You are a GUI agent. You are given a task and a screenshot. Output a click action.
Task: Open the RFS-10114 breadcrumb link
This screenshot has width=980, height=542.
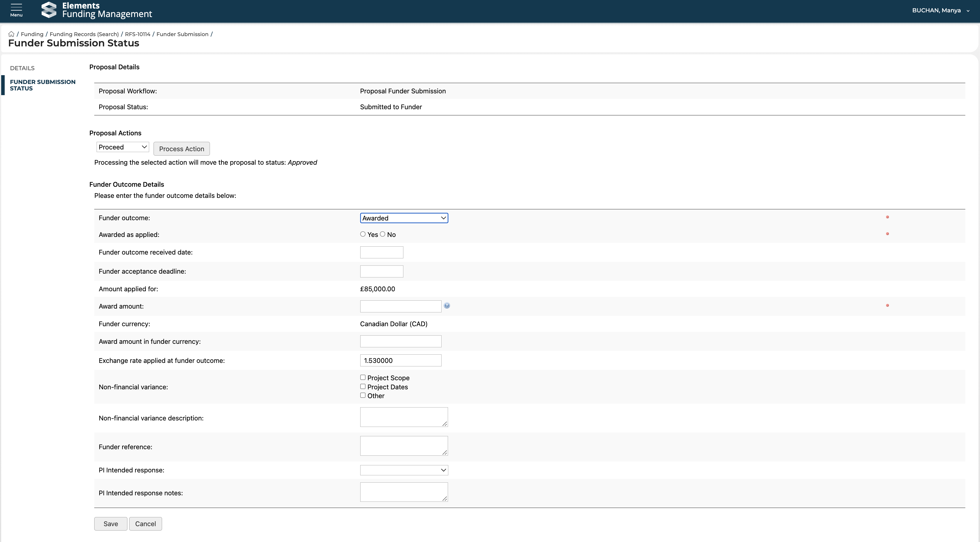[137, 34]
